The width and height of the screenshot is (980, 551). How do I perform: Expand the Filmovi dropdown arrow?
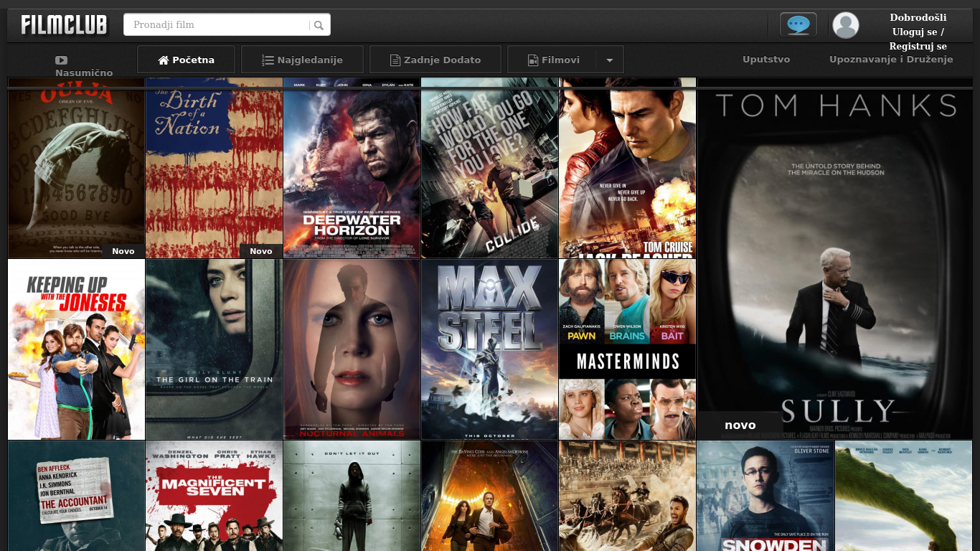tap(610, 60)
